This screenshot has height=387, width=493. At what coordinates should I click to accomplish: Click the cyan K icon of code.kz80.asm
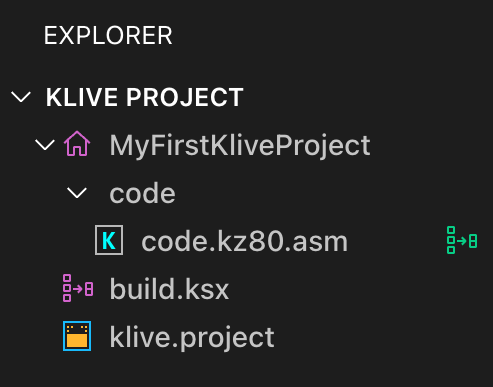(109, 240)
